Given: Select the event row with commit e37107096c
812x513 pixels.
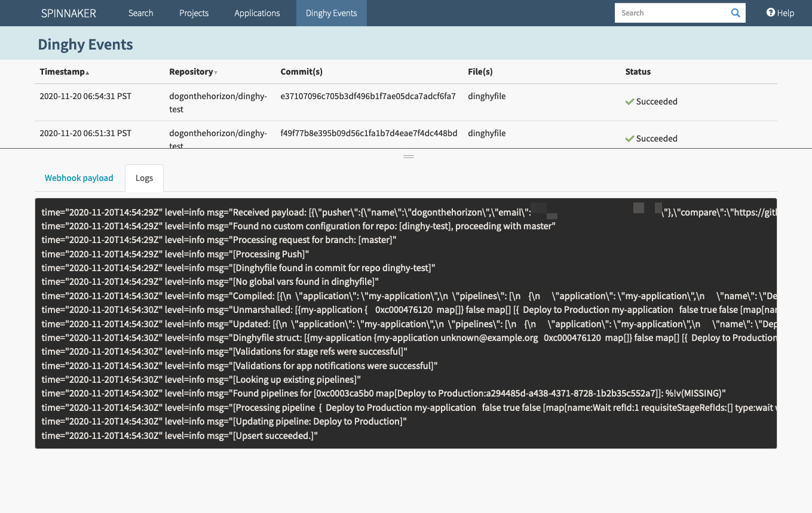Looking at the screenshot, I should click(368, 96).
